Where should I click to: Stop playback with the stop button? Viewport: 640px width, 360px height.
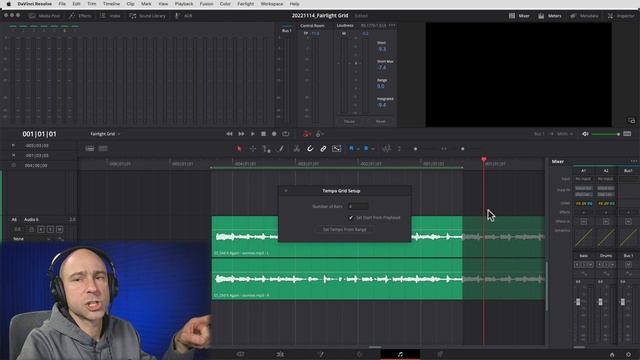tap(263, 134)
